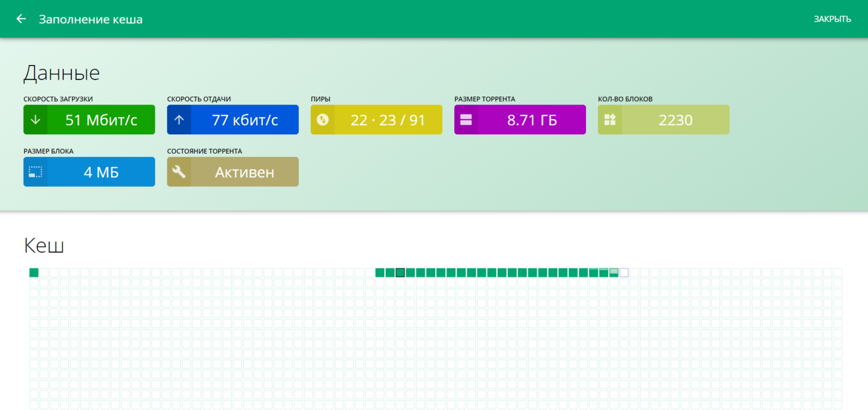Click the peers icon on yellow card
Image resolution: width=868 pixels, height=410 pixels.
323,120
